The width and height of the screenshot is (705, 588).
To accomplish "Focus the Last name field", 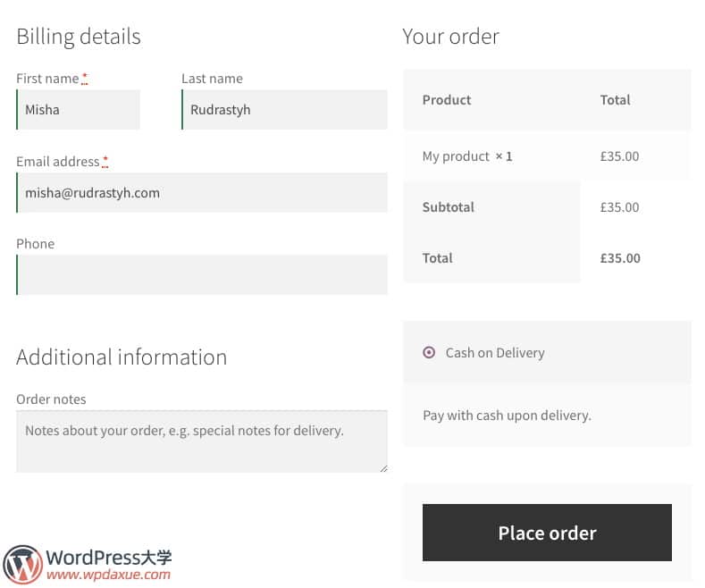I will [285, 110].
